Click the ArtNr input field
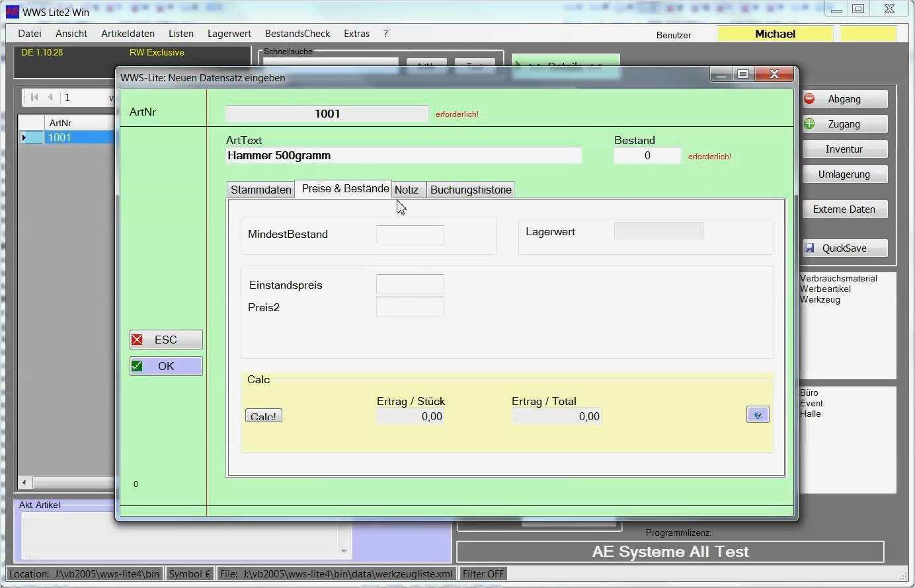915x588 pixels. click(327, 114)
